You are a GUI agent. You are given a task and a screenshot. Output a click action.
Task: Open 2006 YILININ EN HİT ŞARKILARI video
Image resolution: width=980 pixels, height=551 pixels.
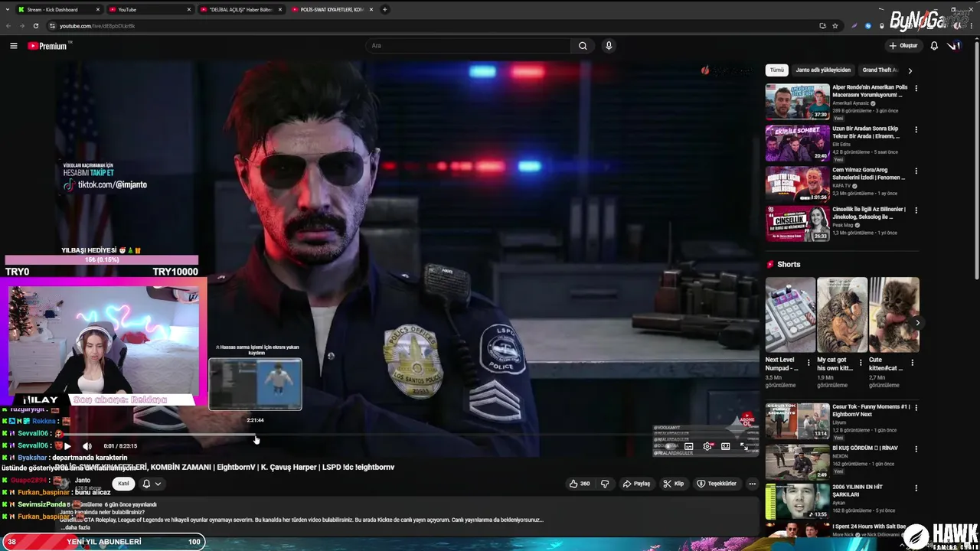point(797,502)
